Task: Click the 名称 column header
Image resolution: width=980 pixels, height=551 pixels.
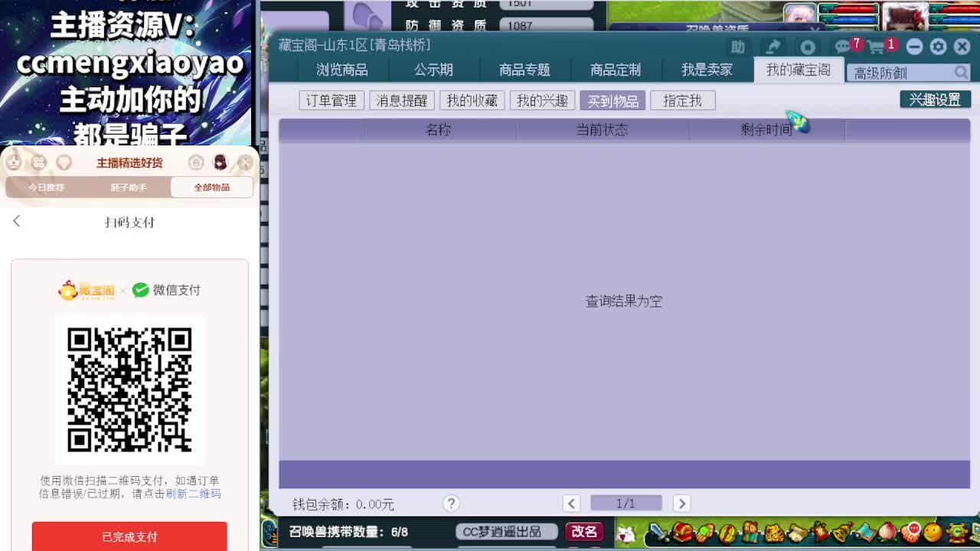Action: (x=438, y=130)
